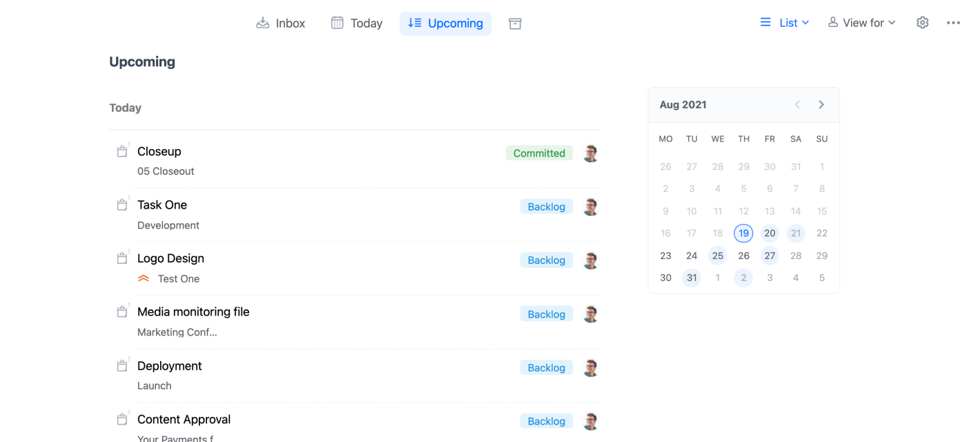Click the assignee avatar on Task One

coord(590,206)
